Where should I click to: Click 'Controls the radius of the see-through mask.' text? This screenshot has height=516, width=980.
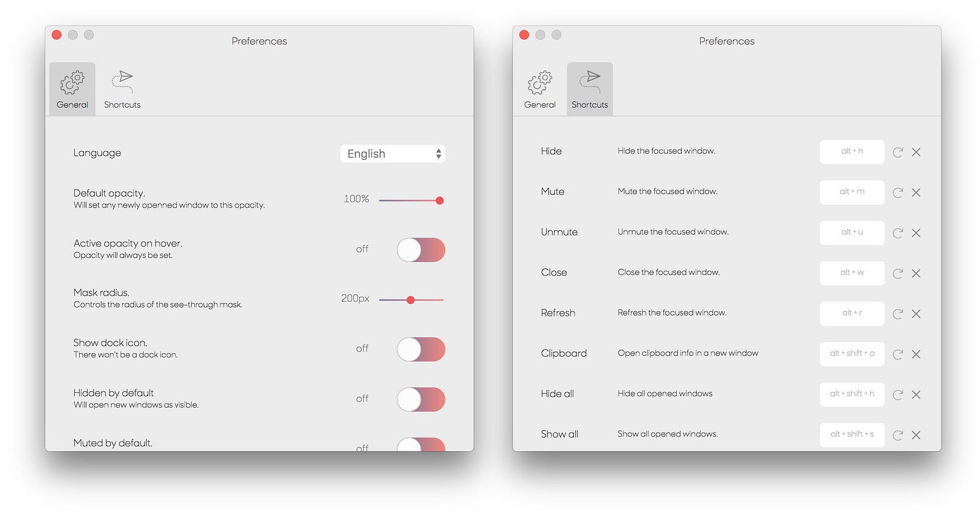pos(158,305)
